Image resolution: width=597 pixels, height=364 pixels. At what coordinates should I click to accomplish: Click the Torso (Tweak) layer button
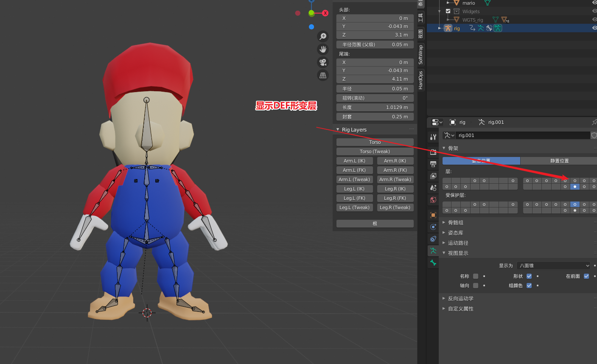[375, 151]
